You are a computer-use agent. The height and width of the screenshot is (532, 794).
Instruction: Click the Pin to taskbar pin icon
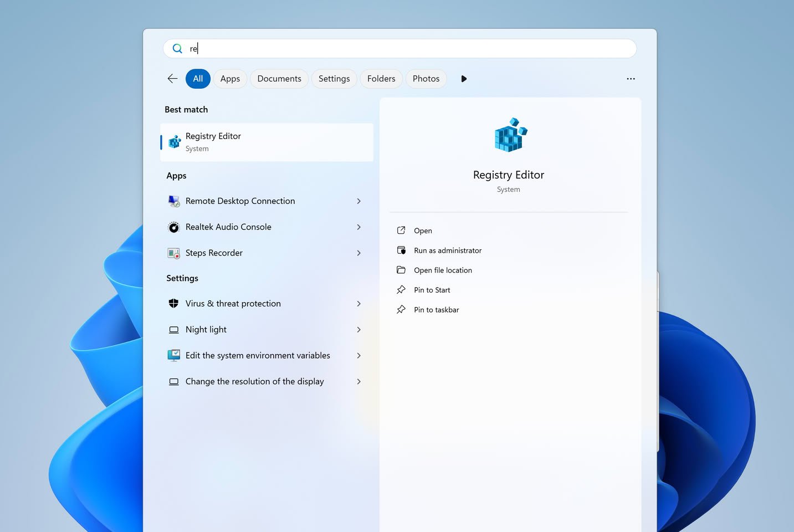pos(401,310)
